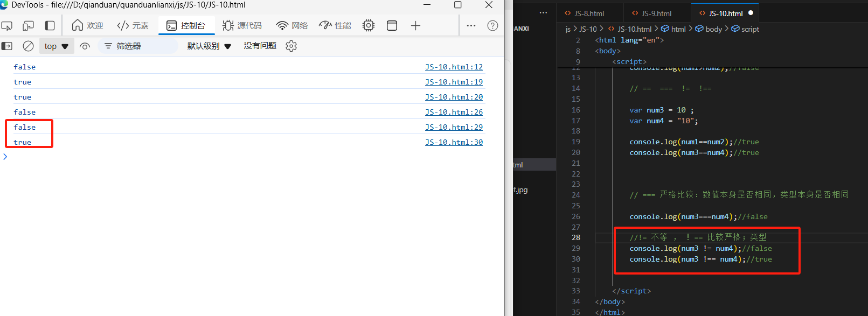Select body breadcrumb symbol
This screenshot has width=868, height=316.
click(x=709, y=29)
